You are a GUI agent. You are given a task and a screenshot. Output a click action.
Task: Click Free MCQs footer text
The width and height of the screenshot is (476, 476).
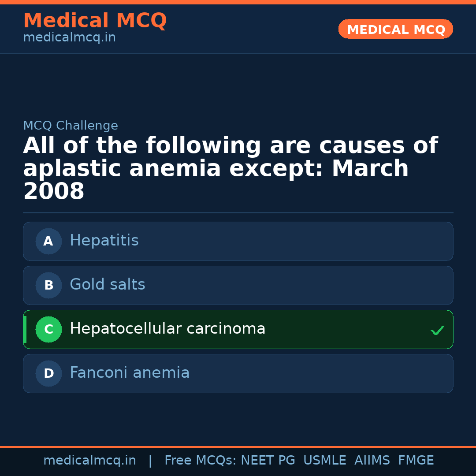coord(200,461)
